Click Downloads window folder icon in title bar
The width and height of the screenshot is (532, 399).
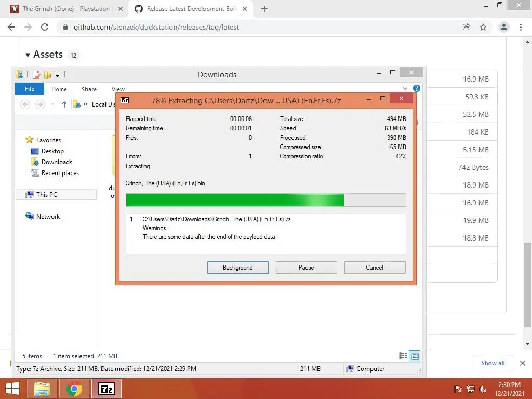19,75
